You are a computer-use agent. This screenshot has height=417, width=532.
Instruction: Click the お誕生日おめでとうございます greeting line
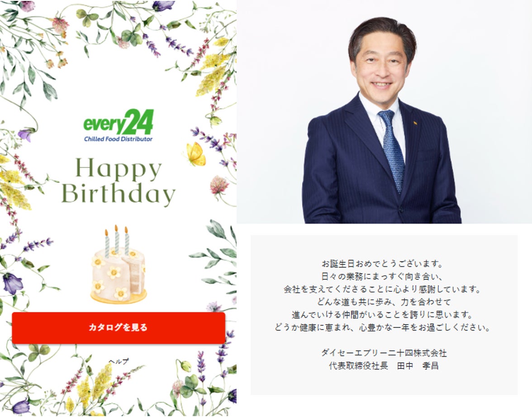(382, 264)
